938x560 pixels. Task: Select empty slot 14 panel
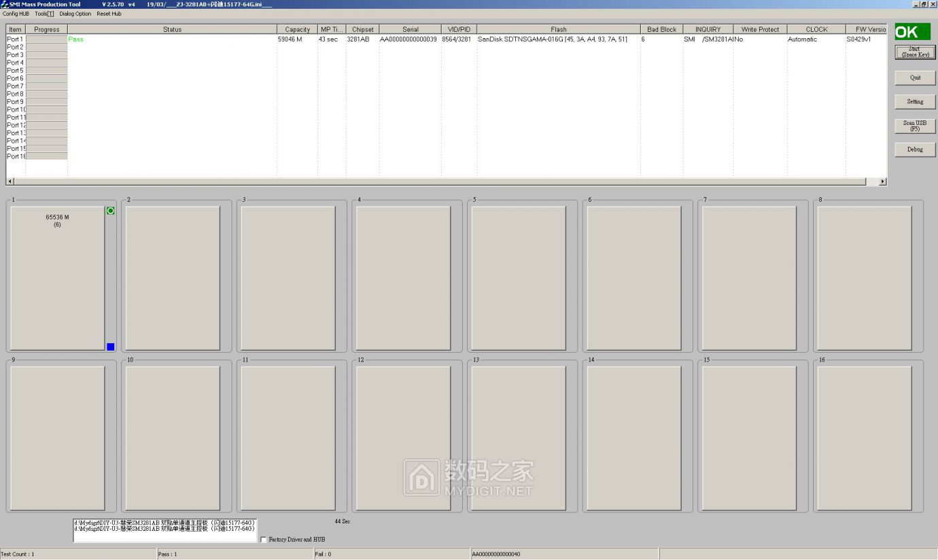coord(633,438)
